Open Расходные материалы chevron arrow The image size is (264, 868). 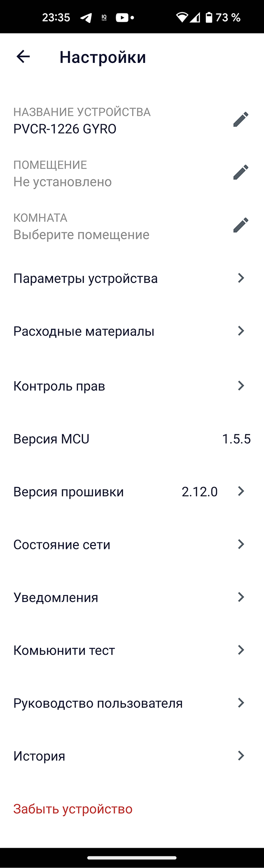[x=241, y=331]
